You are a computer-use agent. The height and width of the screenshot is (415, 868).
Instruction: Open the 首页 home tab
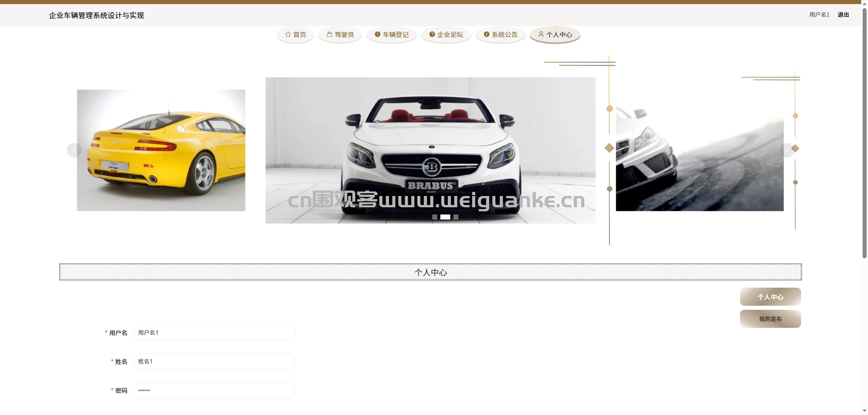click(296, 35)
